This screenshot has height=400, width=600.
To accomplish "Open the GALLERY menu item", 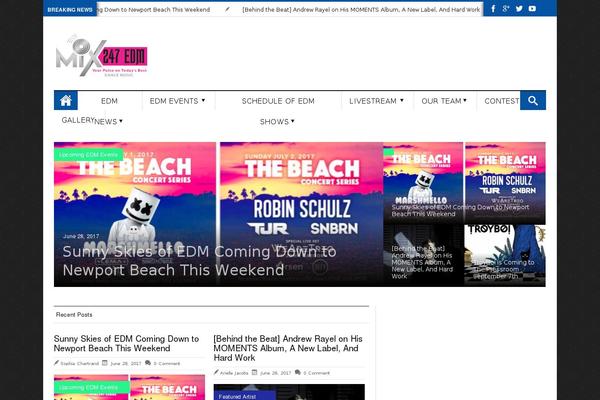I will click(78, 120).
